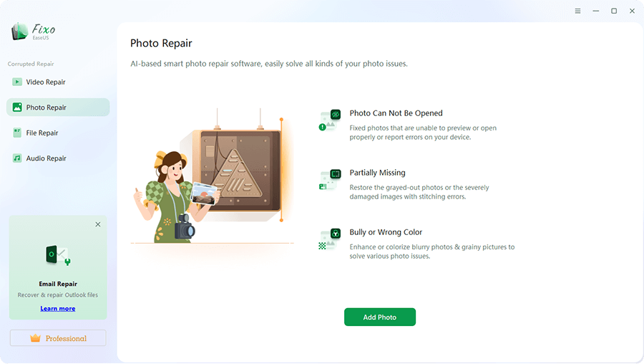Click the AI-based smart photo repair subtitle
The height and width of the screenshot is (364, 644).
(269, 64)
